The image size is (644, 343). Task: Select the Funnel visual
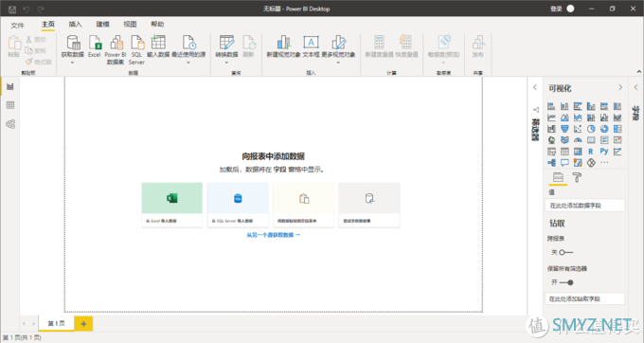[x=564, y=129]
